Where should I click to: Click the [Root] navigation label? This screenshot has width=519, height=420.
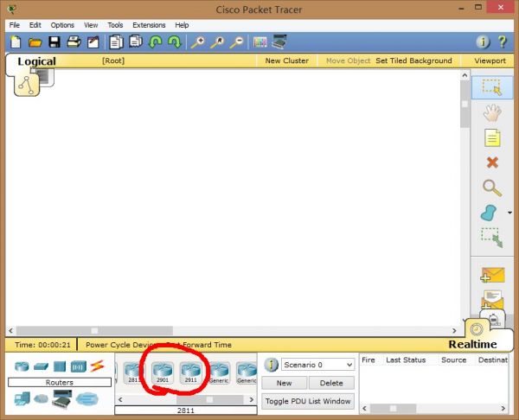(113, 60)
